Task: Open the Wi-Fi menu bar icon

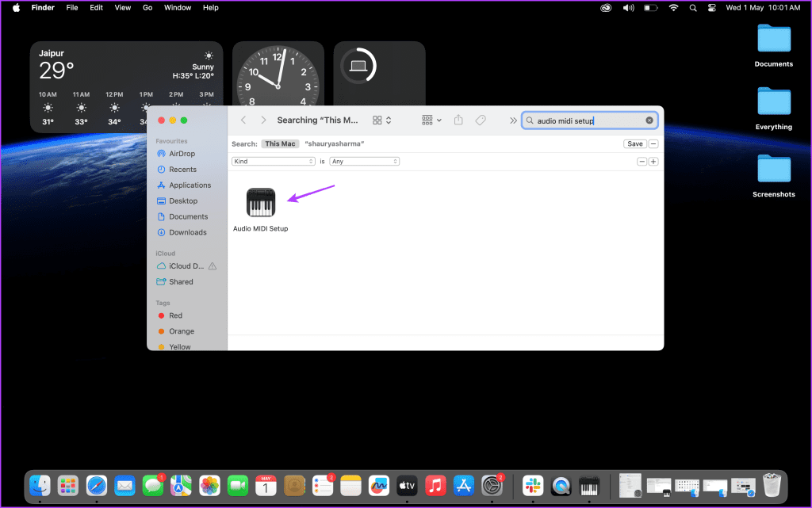Action: pyautogui.click(x=673, y=8)
